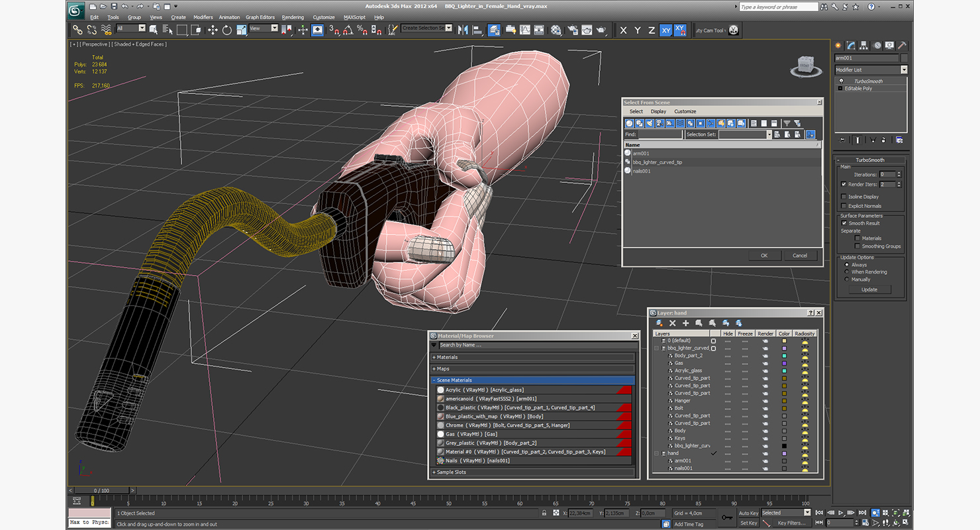Image resolution: width=980 pixels, height=530 pixels.
Task: Select the Link tool in main toolbar
Action: [78, 30]
